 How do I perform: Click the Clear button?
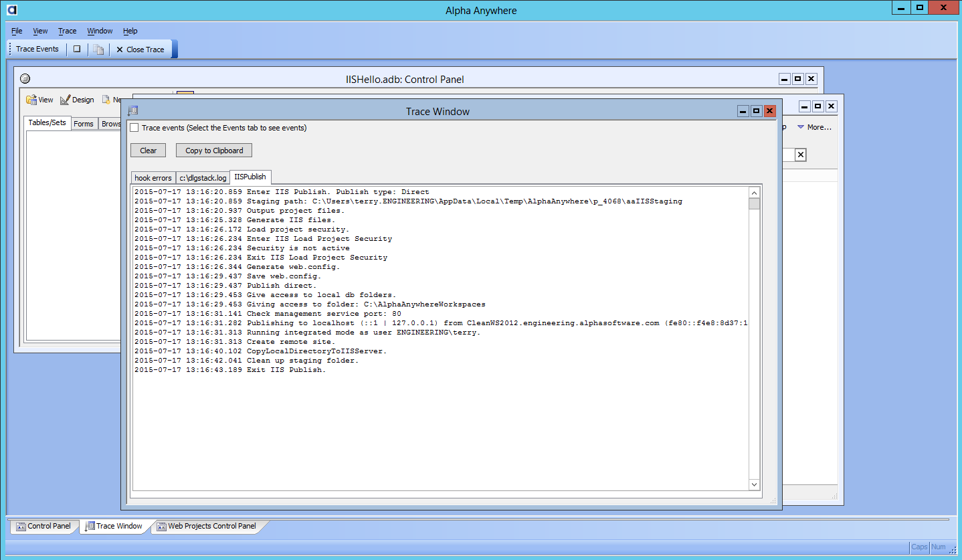click(x=149, y=151)
